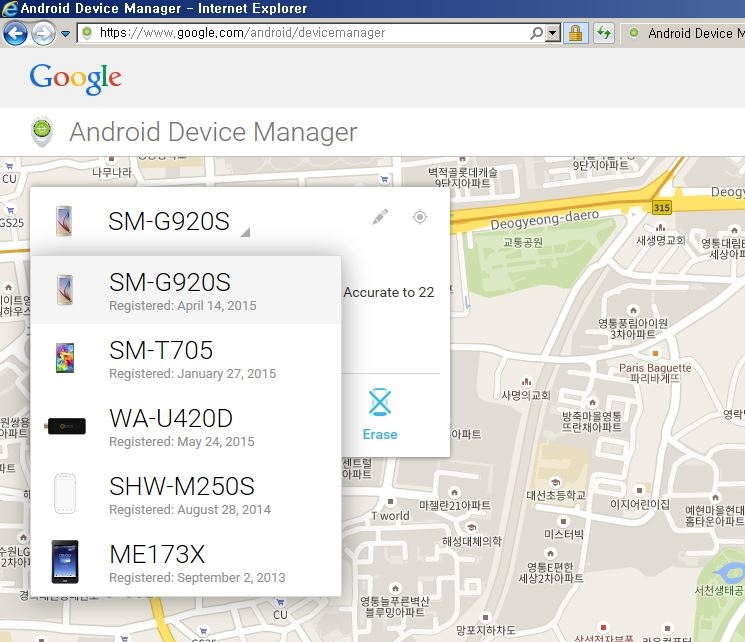Screen dimensions: 745x642
Task: Click the browser Back arrow button
Action: pyautogui.click(x=15, y=34)
